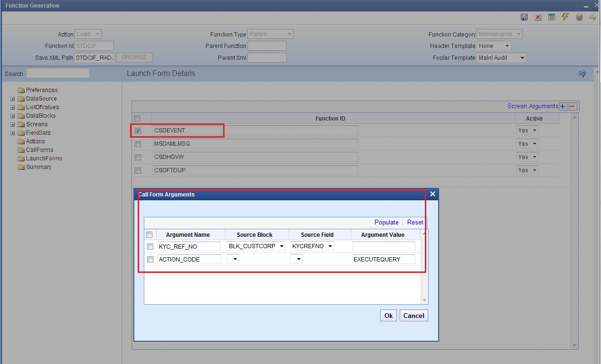Click the red X cancel toolbar icon
This screenshot has height=364, width=601.
538,18
